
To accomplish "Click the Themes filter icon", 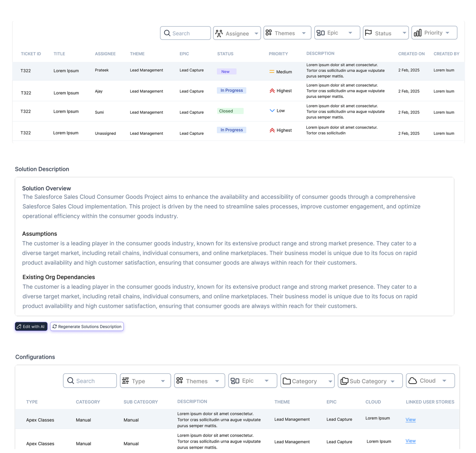I will point(269,32).
